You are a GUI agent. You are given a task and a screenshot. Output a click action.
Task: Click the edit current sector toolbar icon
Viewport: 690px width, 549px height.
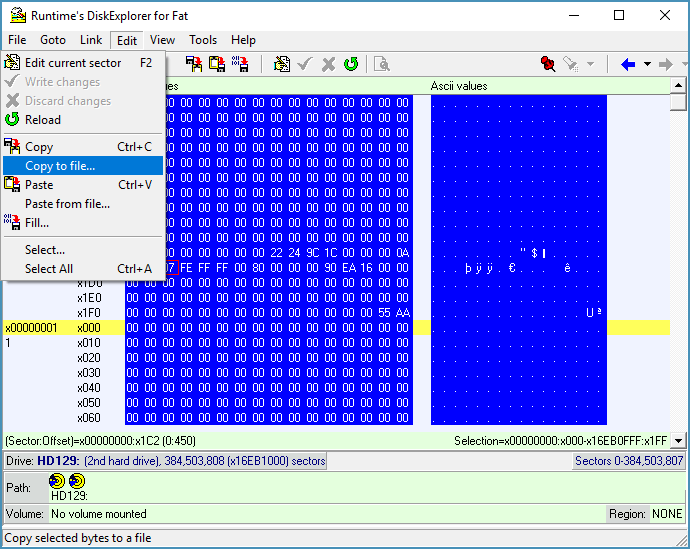pyautogui.click(x=282, y=64)
